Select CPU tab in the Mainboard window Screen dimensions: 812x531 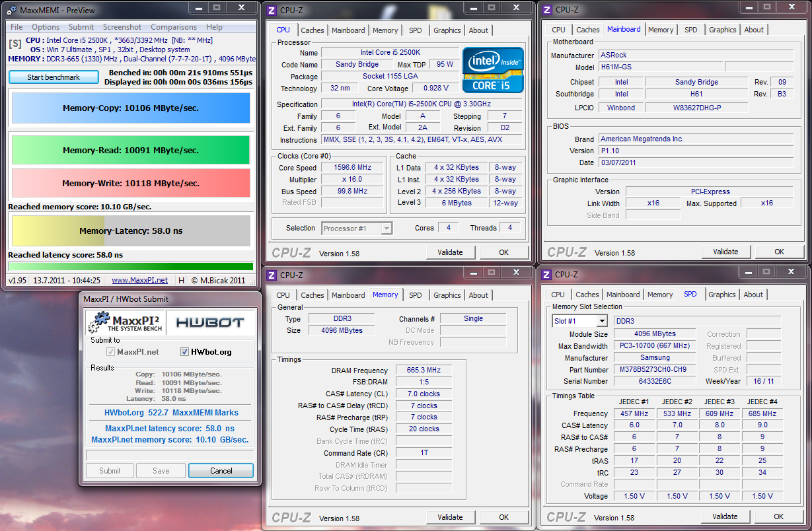(x=558, y=30)
